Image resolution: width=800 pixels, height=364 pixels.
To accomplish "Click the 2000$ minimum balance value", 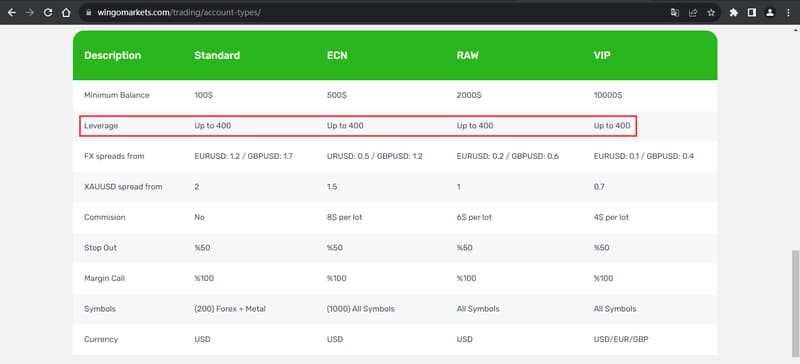I will [469, 95].
